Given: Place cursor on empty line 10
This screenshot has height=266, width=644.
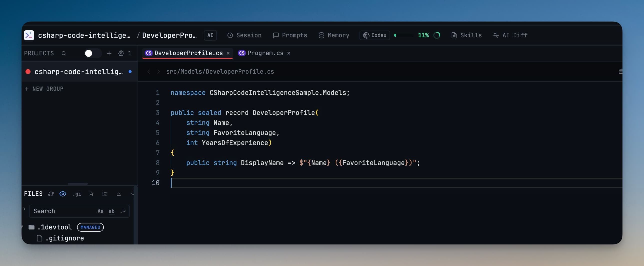Looking at the screenshot, I should (396, 183).
